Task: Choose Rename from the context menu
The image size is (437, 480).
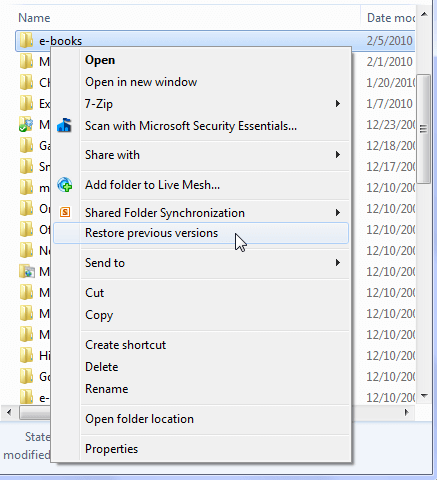Action: click(201, 389)
